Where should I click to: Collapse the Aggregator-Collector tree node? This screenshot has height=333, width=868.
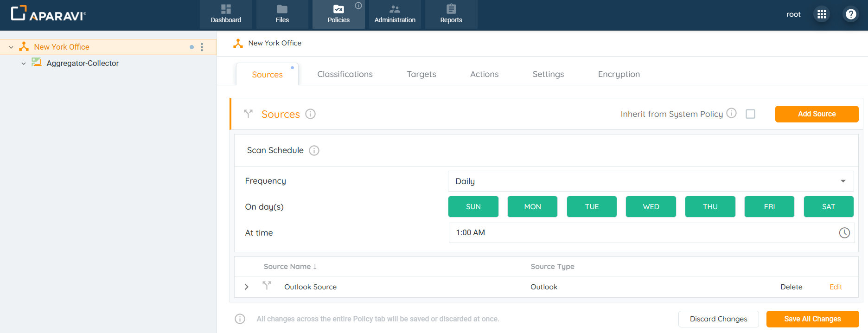tap(24, 64)
